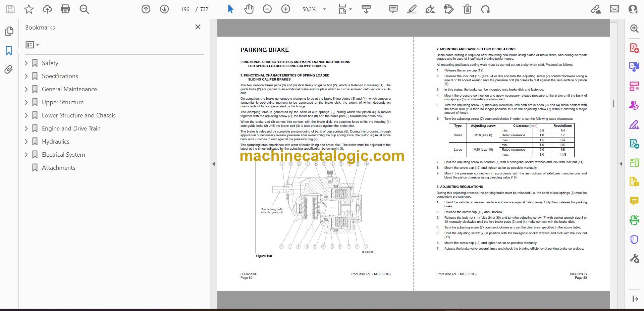The image size is (644, 311).
Task: Save the document with the floppy disk icon
Action: click(x=10, y=9)
